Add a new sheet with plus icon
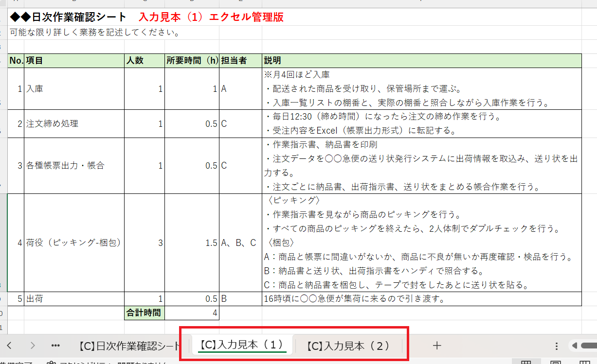 click(x=437, y=346)
